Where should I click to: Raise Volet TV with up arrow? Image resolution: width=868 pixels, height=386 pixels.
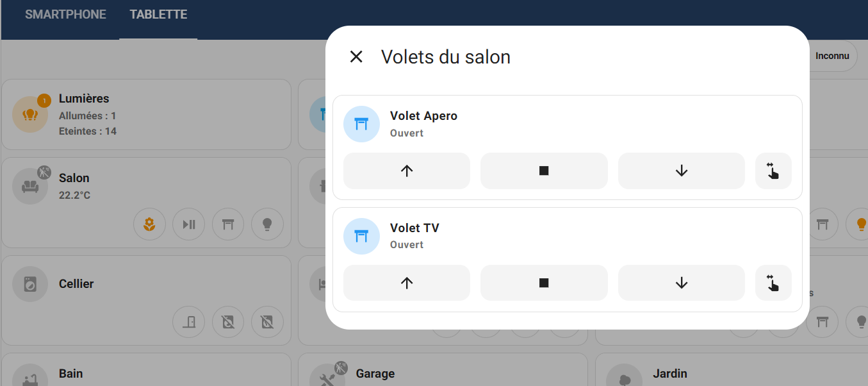tap(407, 283)
